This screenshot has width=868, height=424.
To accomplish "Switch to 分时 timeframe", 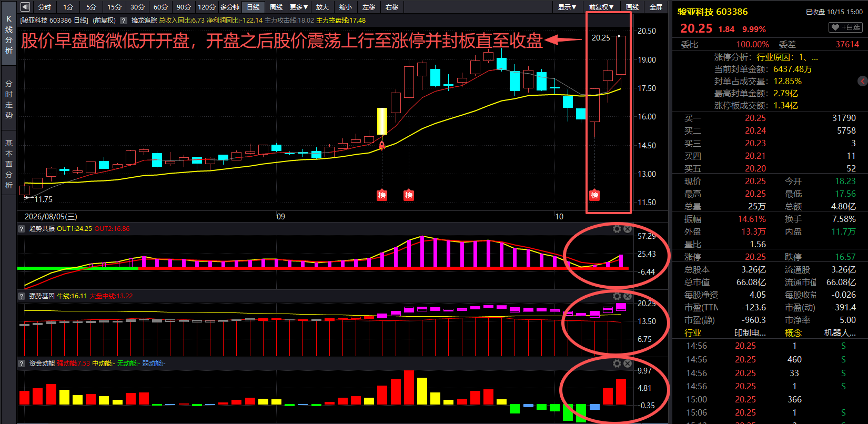I will tap(45, 7).
